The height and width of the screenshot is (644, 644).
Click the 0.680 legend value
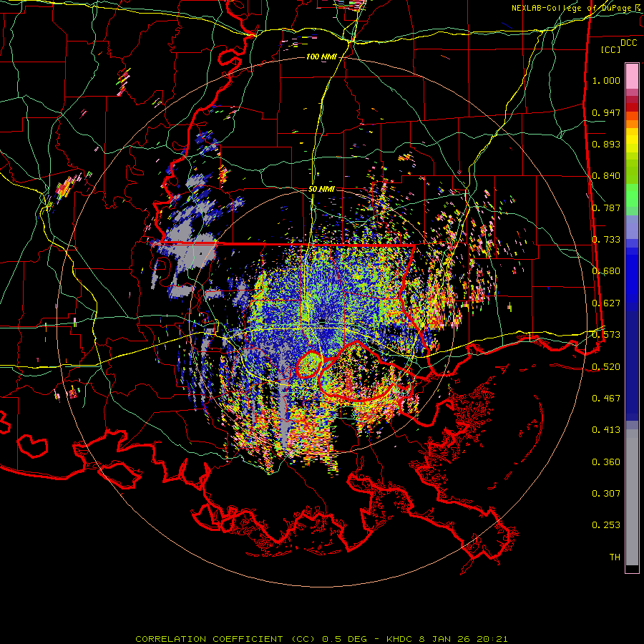coord(606,271)
